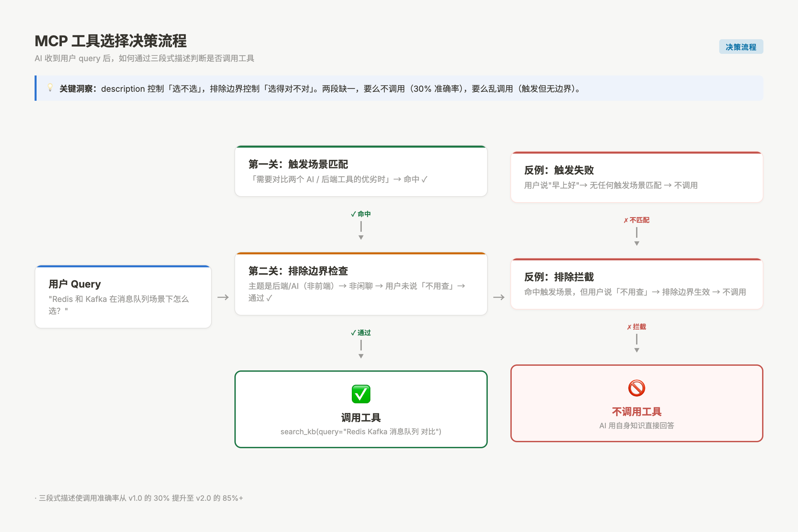This screenshot has width=798, height=532.
Task: Click the green checkmark icon above 调用工具
Action: point(361,394)
